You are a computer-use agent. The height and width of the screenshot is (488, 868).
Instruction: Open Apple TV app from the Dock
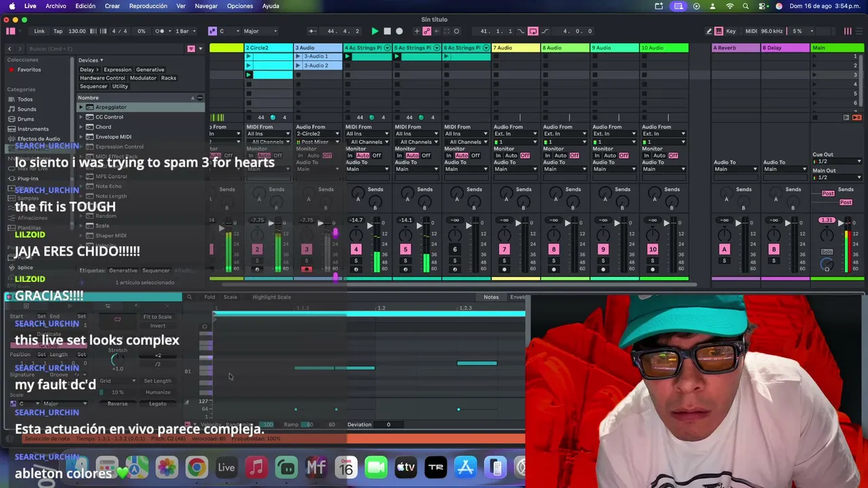tap(406, 467)
